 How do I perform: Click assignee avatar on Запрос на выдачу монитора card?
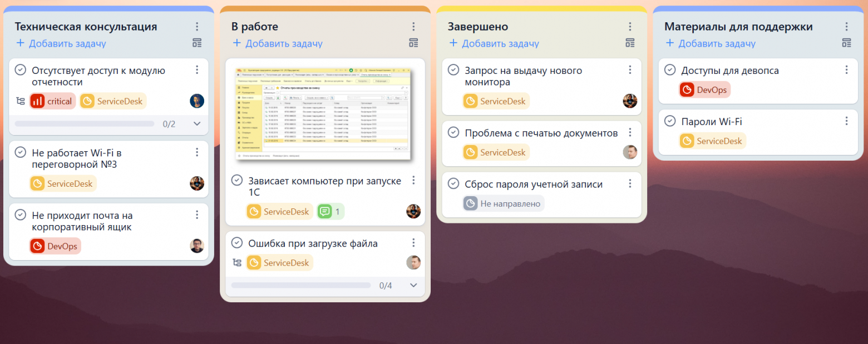(x=630, y=101)
